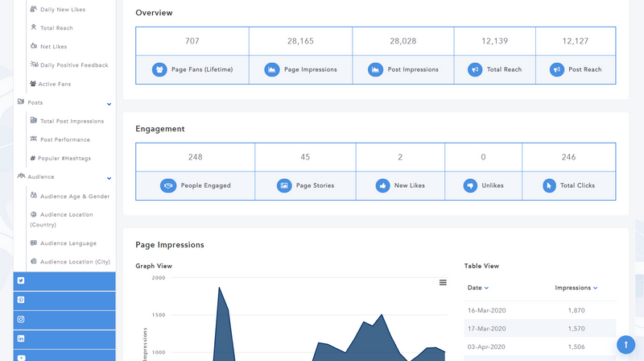Image resolution: width=644 pixels, height=361 pixels.
Task: Click the 246 total clicks value
Action: pyautogui.click(x=569, y=157)
